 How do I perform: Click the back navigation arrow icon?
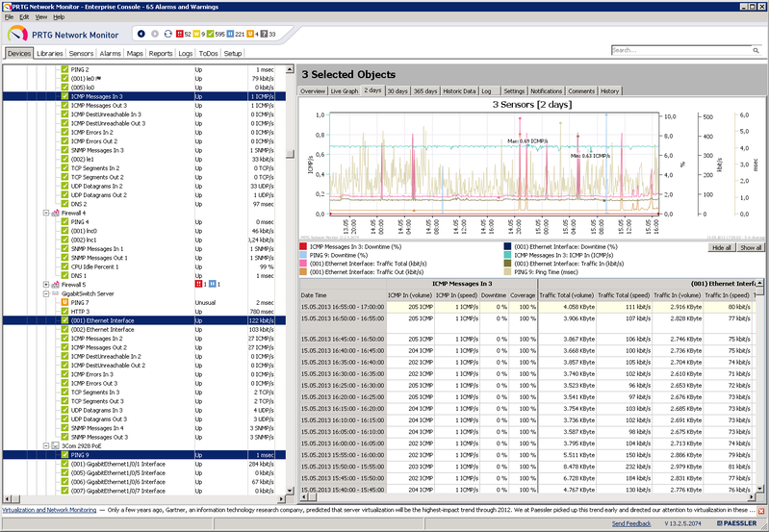point(142,34)
